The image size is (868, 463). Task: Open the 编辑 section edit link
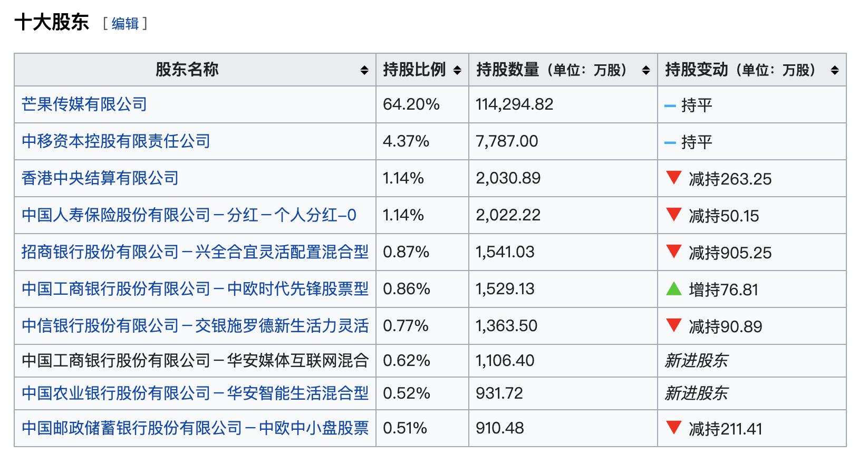click(125, 24)
